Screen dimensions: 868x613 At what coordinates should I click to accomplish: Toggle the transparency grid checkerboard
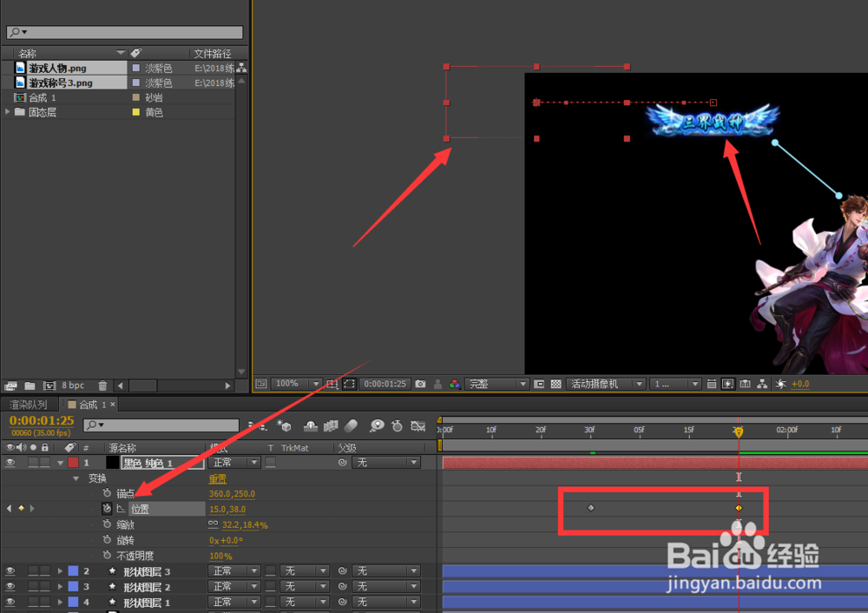point(556,384)
